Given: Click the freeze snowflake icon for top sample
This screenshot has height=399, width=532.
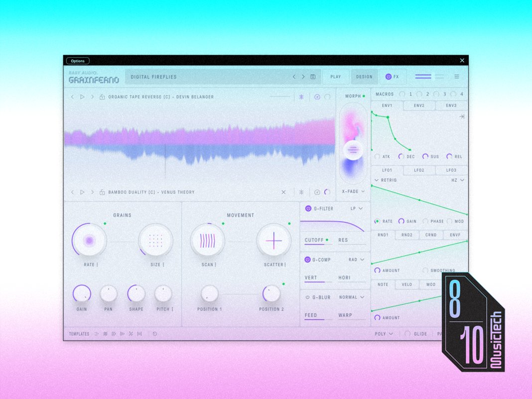Looking at the screenshot, I should point(301,97).
